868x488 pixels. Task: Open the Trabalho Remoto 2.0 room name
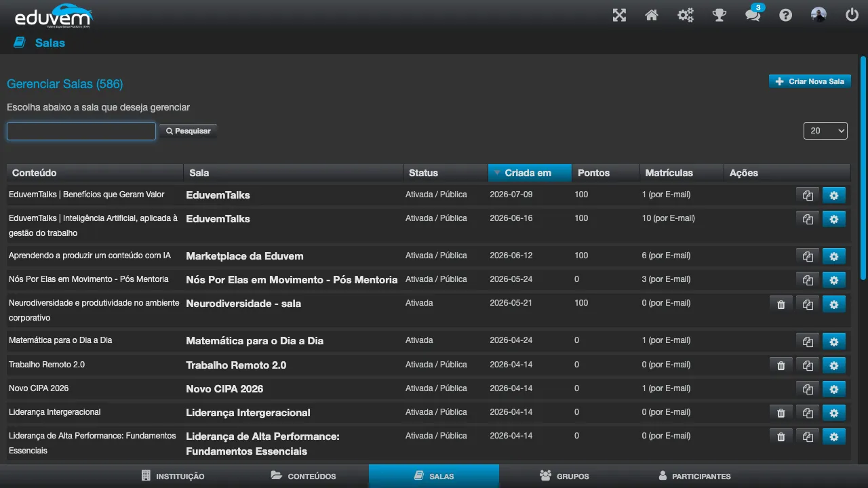pyautogui.click(x=236, y=365)
